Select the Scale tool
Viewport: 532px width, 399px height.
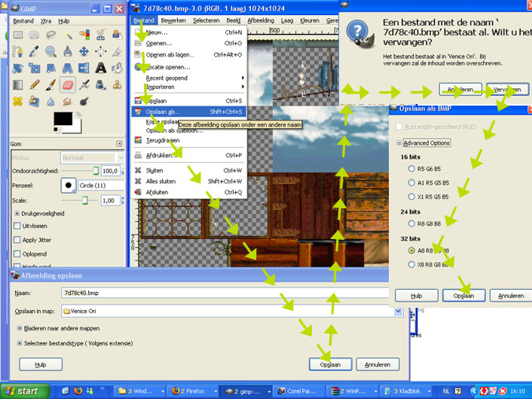click(x=34, y=68)
